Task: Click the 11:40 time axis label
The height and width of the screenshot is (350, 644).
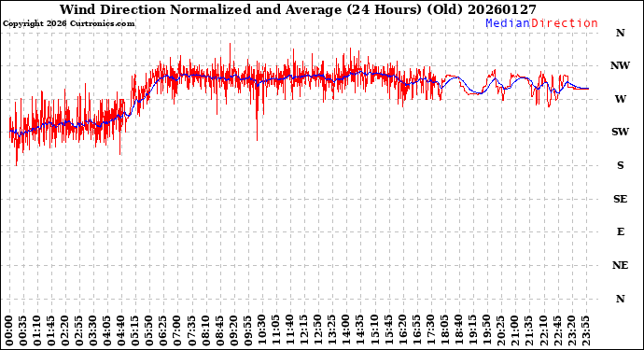Action: [289, 331]
